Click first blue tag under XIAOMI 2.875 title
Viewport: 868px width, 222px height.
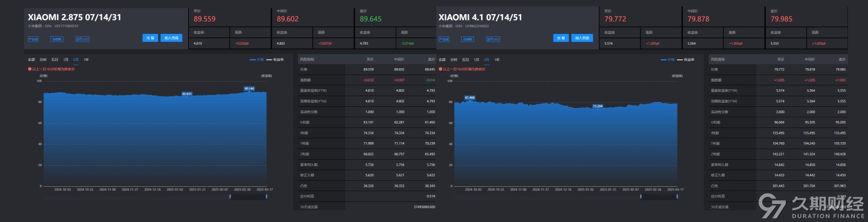point(33,40)
